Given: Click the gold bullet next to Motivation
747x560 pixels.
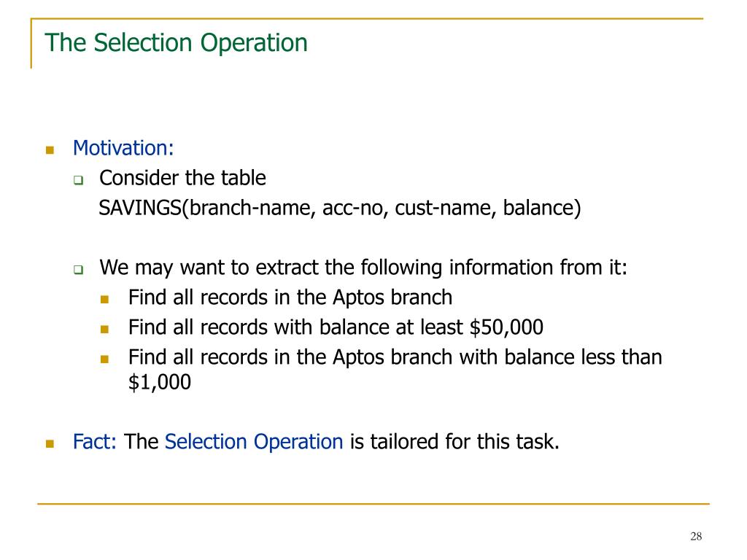Looking at the screenshot, I should point(50,150).
